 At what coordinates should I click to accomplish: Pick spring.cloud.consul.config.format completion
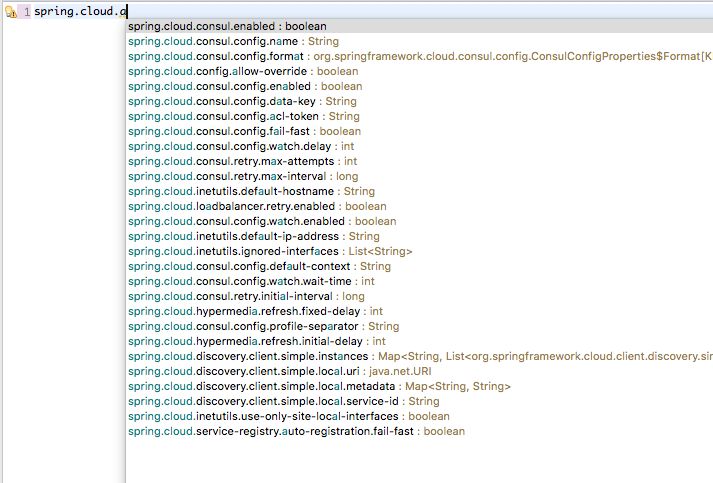click(x=419, y=56)
